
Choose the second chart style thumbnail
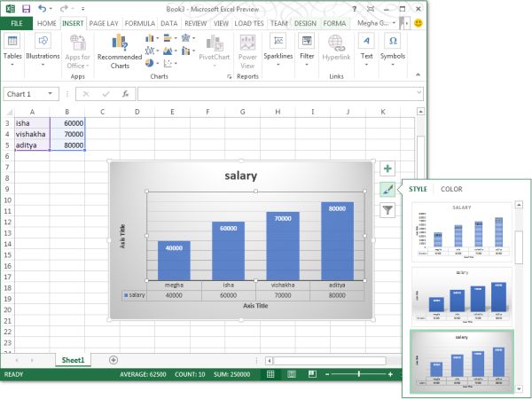(462, 297)
